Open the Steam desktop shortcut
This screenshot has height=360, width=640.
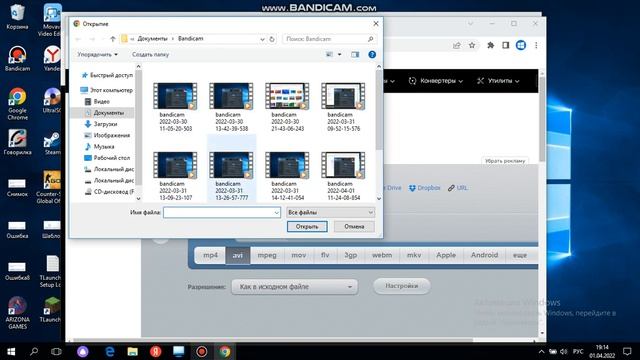52,142
